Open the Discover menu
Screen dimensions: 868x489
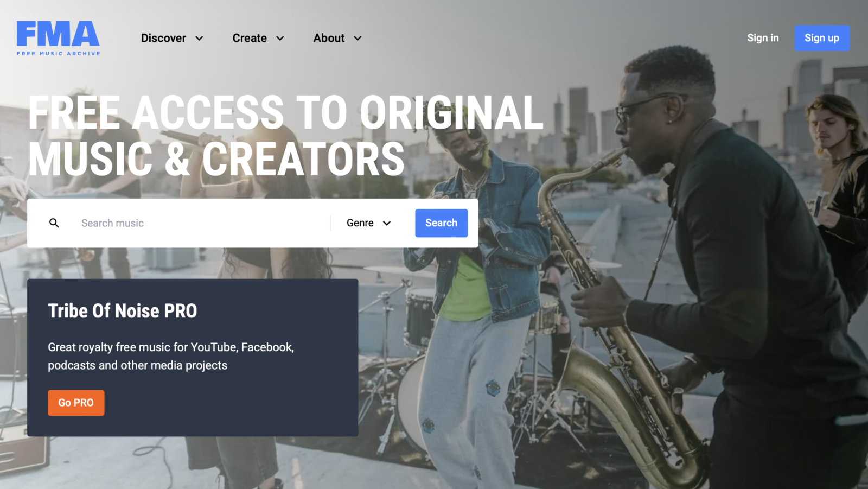pos(172,38)
